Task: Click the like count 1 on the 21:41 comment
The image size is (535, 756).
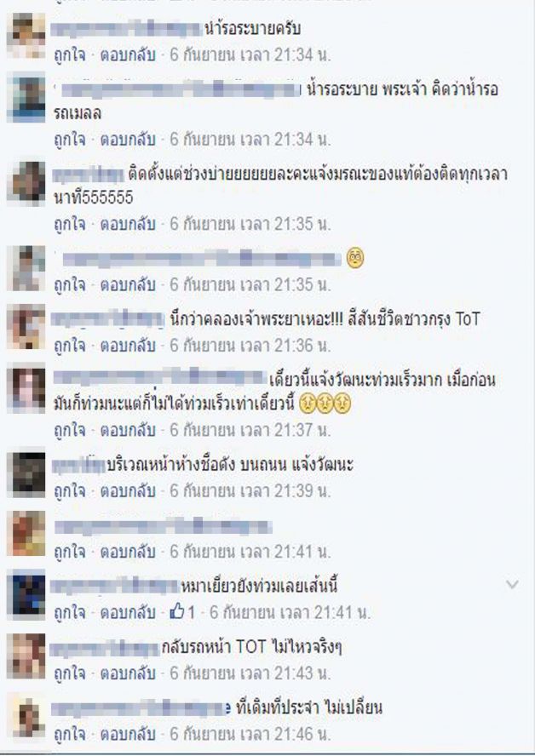Action: (x=192, y=612)
